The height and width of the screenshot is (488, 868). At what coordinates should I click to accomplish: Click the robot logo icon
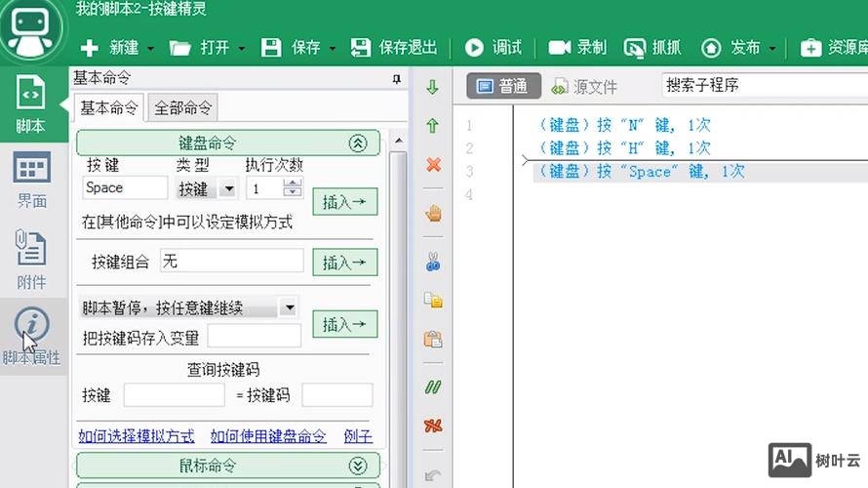coord(30,29)
